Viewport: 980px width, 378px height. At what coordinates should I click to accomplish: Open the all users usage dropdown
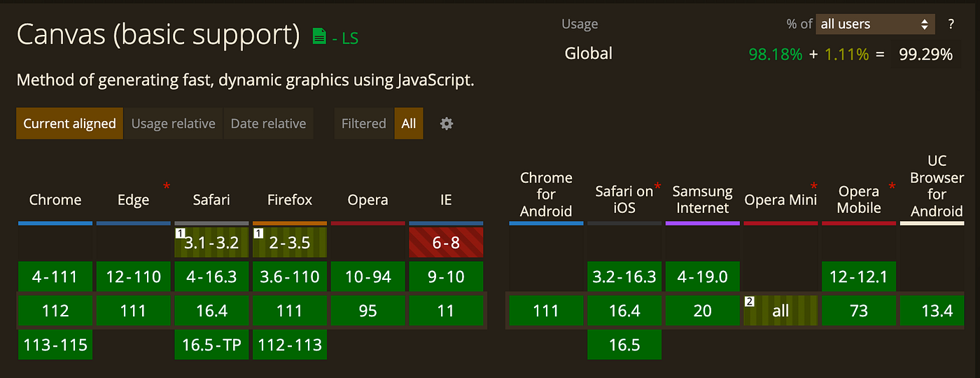click(x=875, y=24)
